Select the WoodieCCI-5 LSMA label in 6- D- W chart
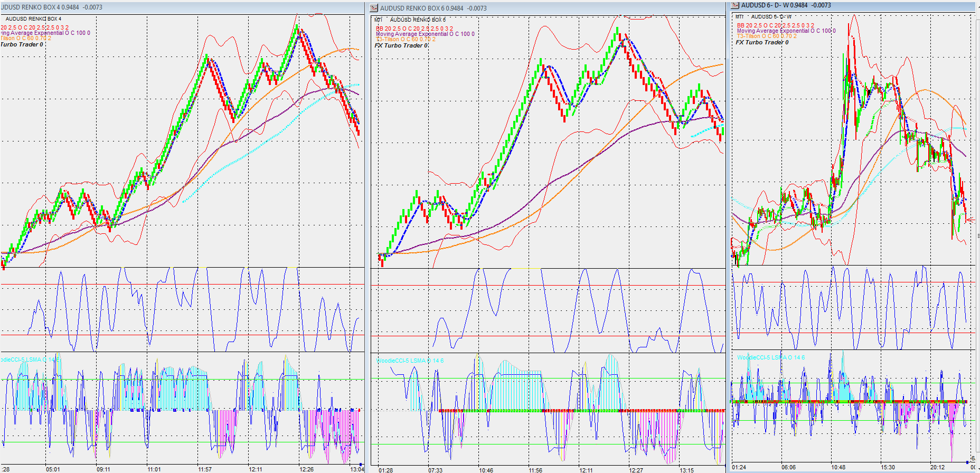Image resolution: width=980 pixels, height=473 pixels. (x=771, y=357)
